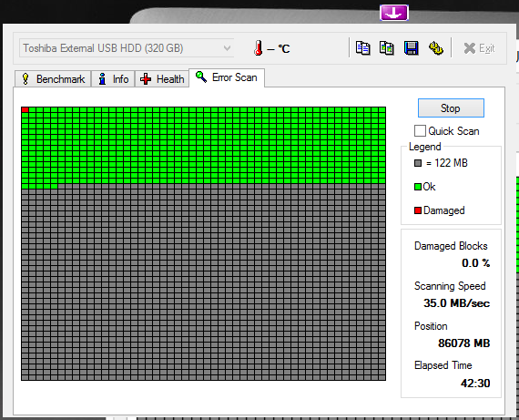Click the purple download arrow icon
Image resolution: width=519 pixels, height=420 pixels.
pos(394,13)
